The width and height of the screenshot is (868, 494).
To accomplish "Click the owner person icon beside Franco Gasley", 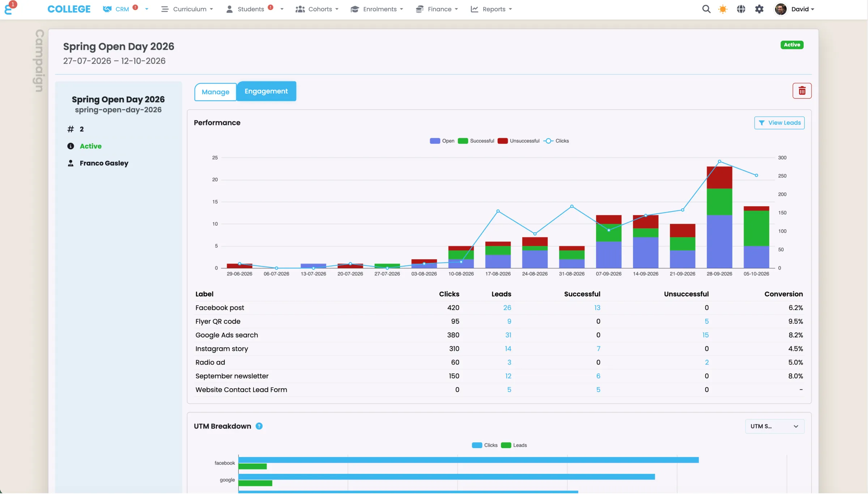I will [x=71, y=163].
